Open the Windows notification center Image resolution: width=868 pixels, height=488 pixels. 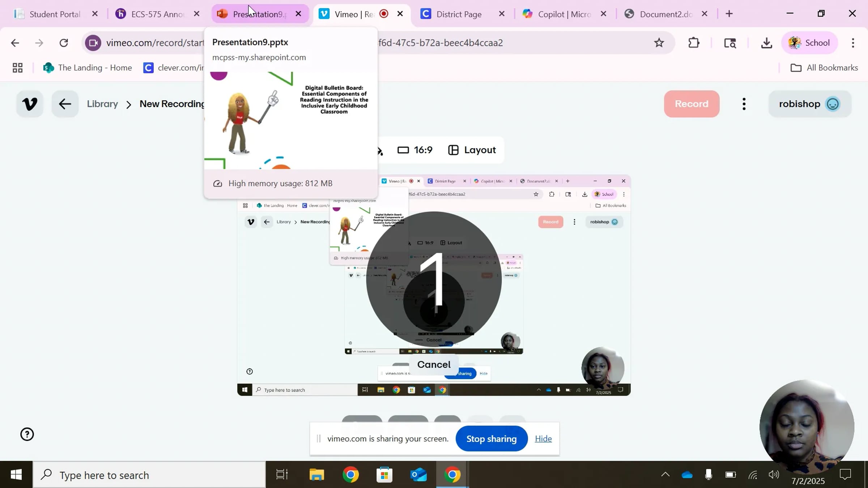[845, 474]
